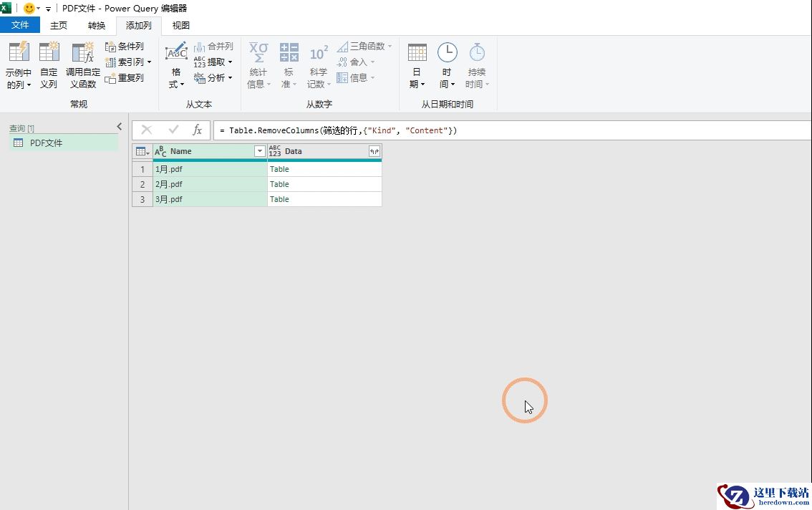
Task: Select row number 2 header
Action: click(142, 184)
